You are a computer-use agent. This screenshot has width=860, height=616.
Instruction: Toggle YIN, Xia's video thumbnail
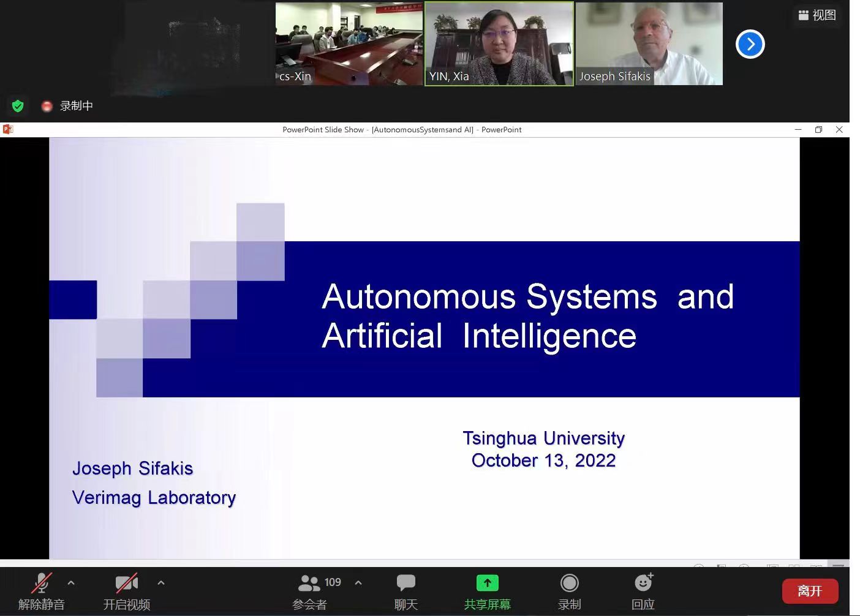pos(499,43)
